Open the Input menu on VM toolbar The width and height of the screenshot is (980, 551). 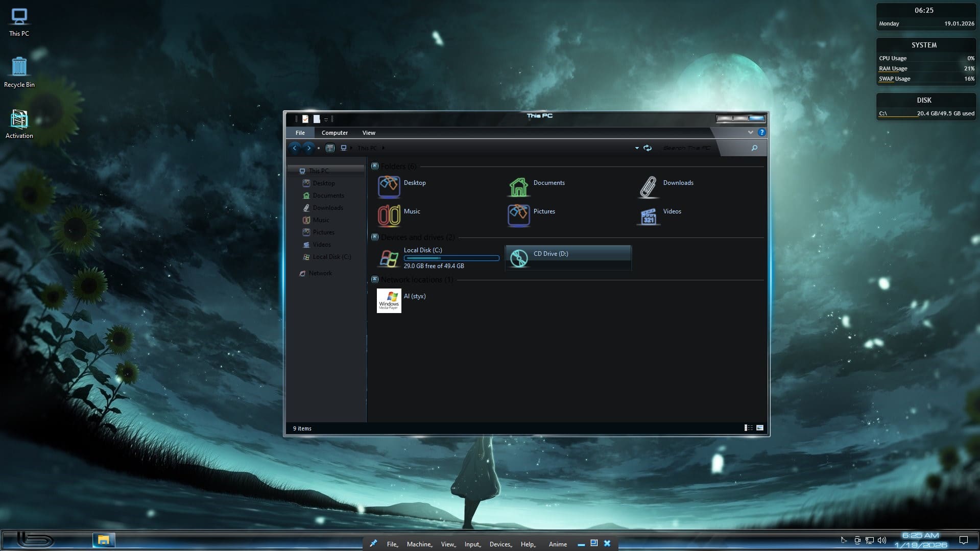tap(472, 544)
